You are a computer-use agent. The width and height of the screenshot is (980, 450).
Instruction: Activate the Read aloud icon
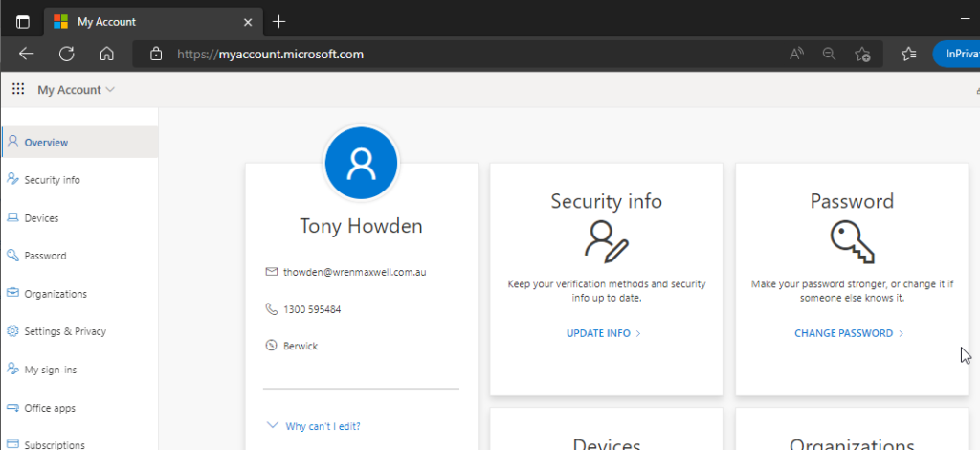[x=796, y=55]
